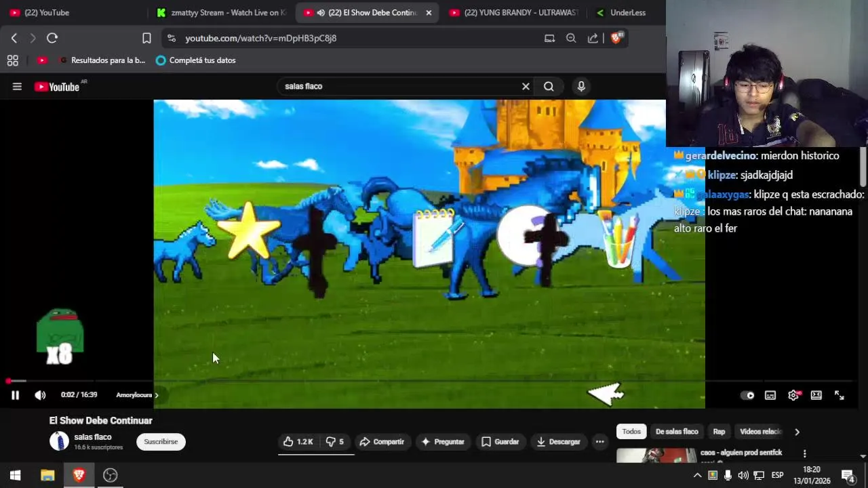
Task: Expand the 'Amorylocura' chapter chevron
Action: pos(157,395)
